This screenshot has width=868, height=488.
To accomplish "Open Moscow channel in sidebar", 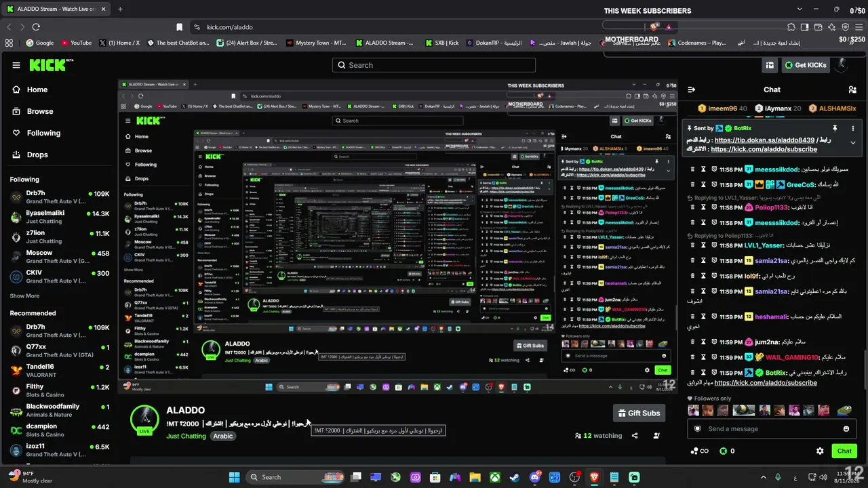I will pos(60,257).
